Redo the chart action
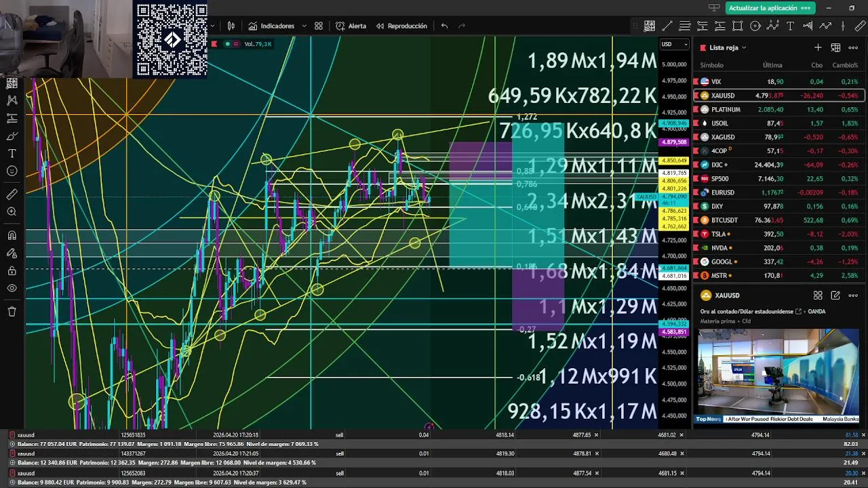 (x=462, y=26)
